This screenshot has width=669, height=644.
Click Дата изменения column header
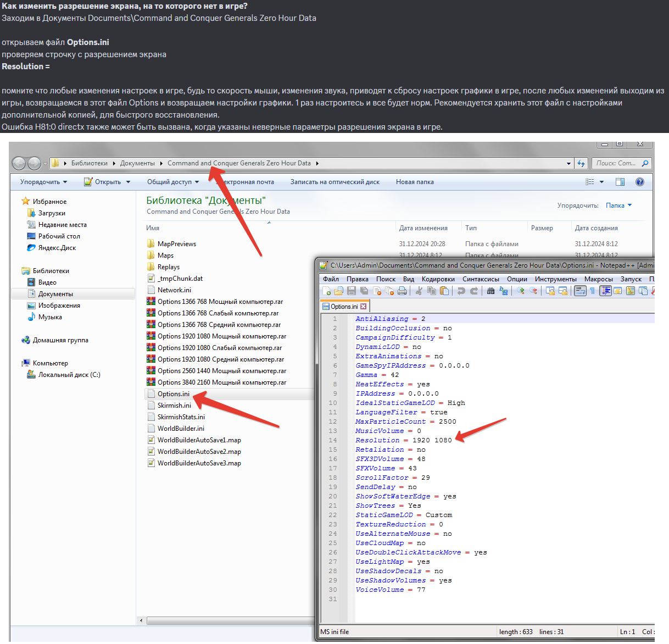tap(423, 228)
